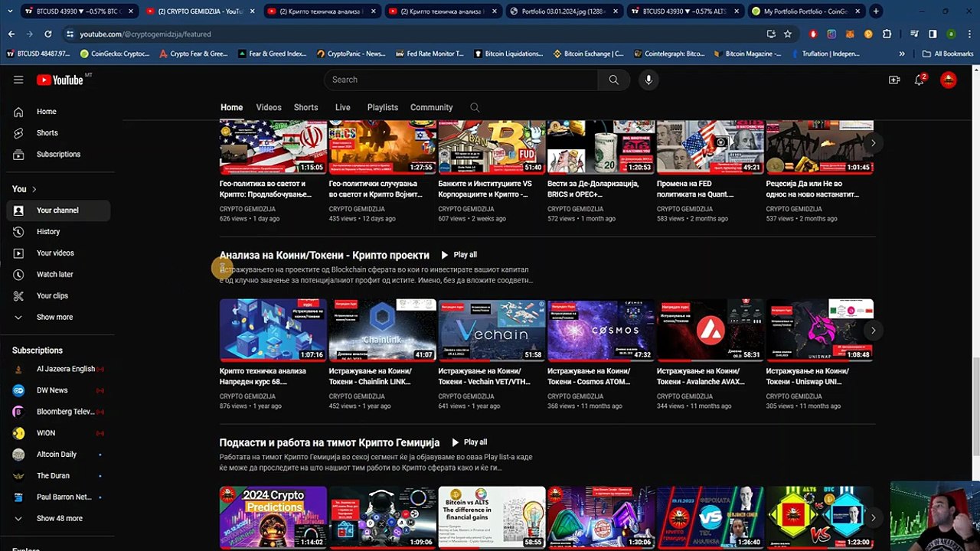Search within channel using magnifier icon
The image size is (980, 551).
[475, 108]
